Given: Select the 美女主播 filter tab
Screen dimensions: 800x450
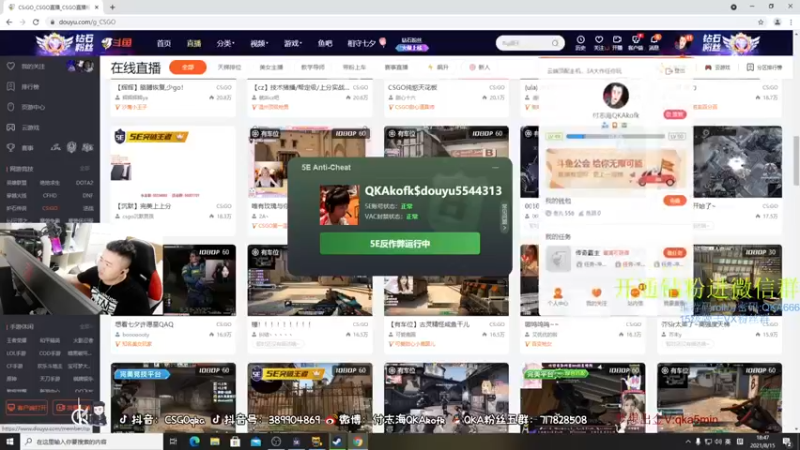Looking at the screenshot, I should [271, 67].
